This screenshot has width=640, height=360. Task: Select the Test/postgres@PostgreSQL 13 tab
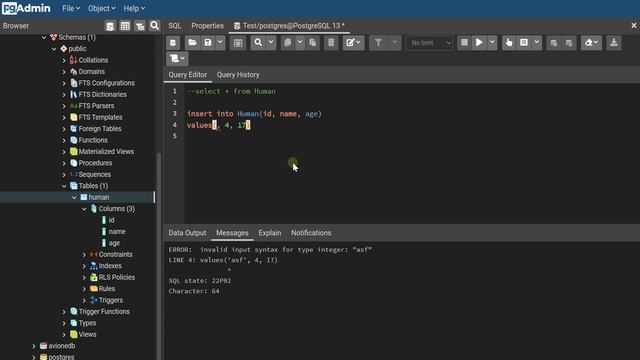(x=289, y=26)
